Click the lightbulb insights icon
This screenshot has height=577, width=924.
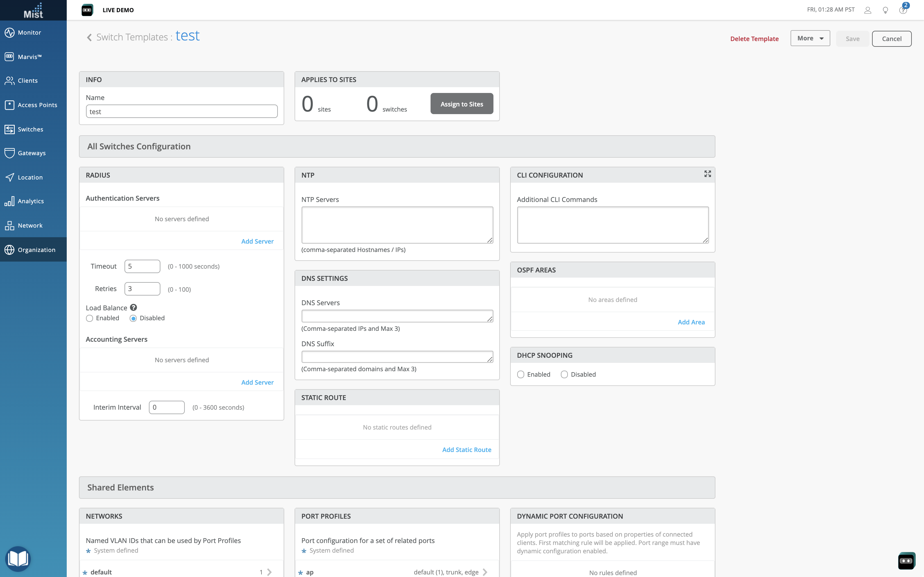click(885, 10)
